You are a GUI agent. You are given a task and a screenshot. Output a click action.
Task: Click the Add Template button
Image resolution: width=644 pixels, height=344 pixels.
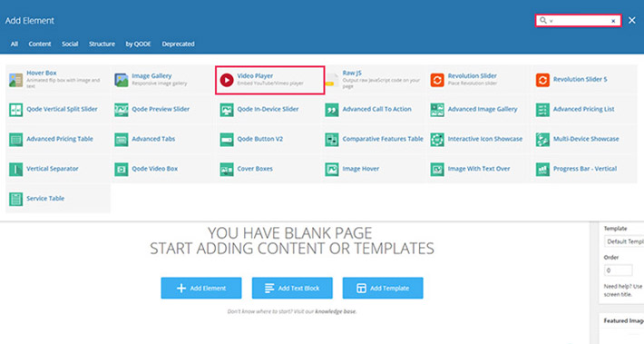coord(383,288)
